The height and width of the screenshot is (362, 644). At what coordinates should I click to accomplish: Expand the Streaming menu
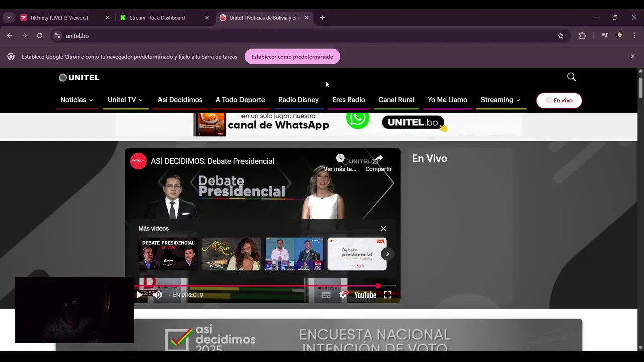501,100
